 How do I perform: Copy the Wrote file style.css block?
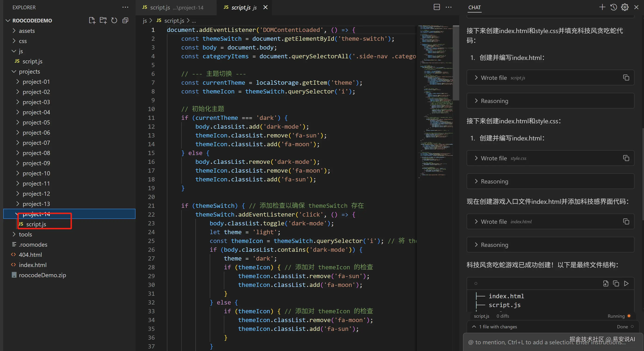tap(626, 158)
